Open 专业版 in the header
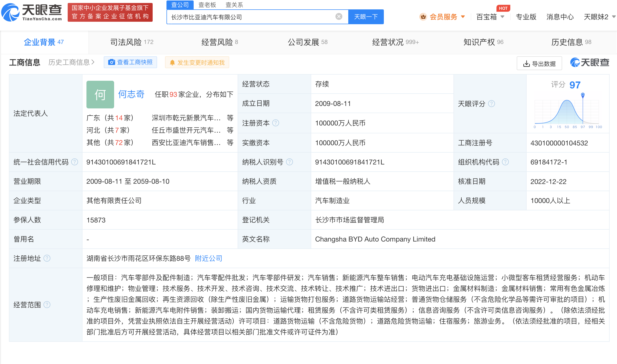617x364 pixels. [526, 17]
